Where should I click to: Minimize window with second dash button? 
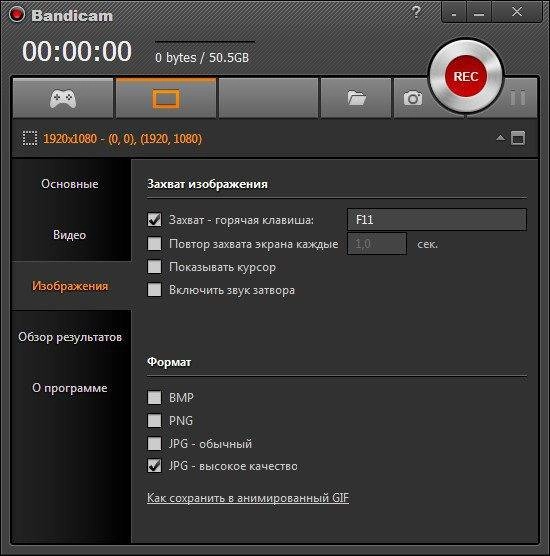pos(479,12)
